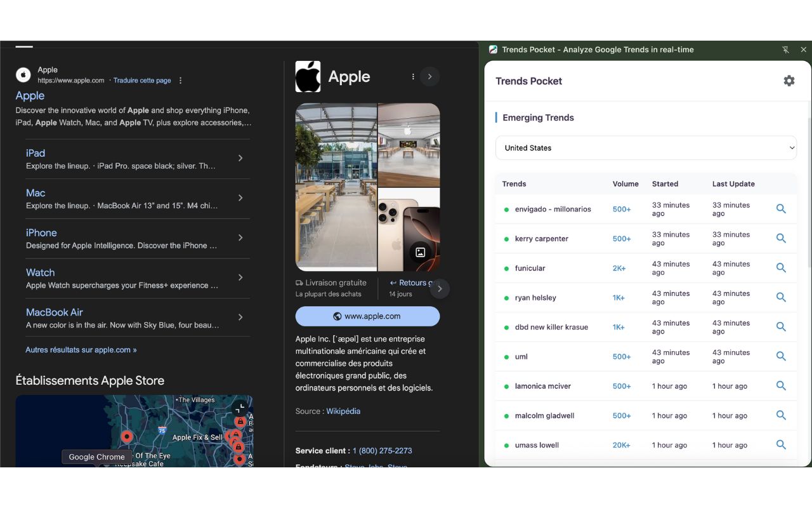Click the Trends column header

(514, 184)
